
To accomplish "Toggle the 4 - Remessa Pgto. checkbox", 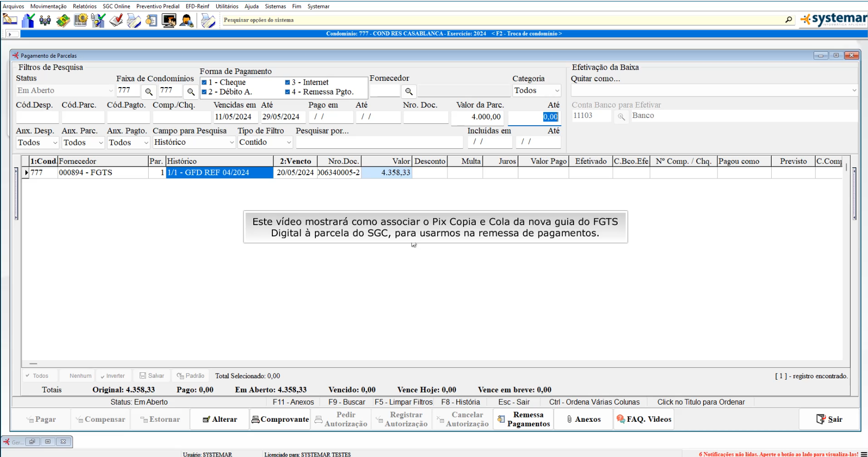I will click(288, 92).
